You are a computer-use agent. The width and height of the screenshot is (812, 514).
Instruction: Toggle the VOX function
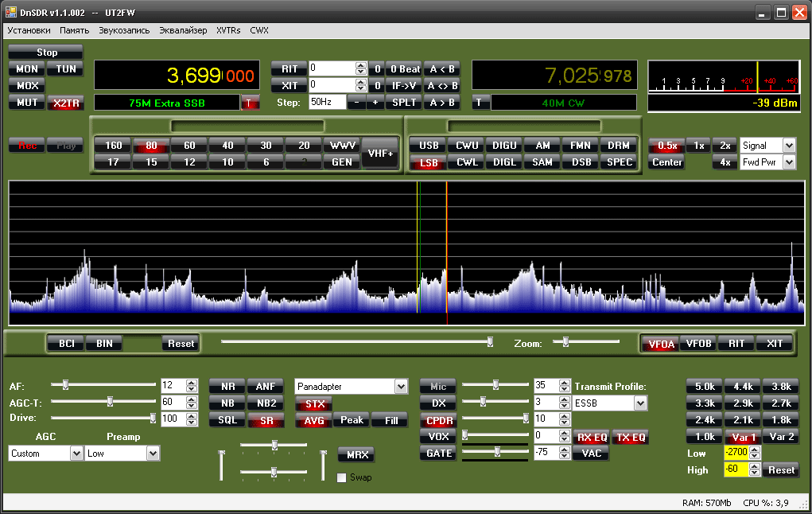pos(438,436)
